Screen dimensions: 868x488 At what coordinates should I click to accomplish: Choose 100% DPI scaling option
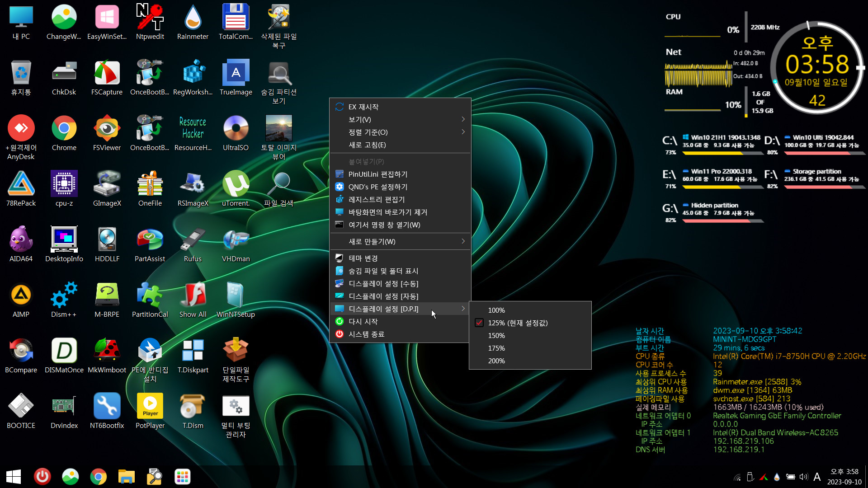(530, 310)
